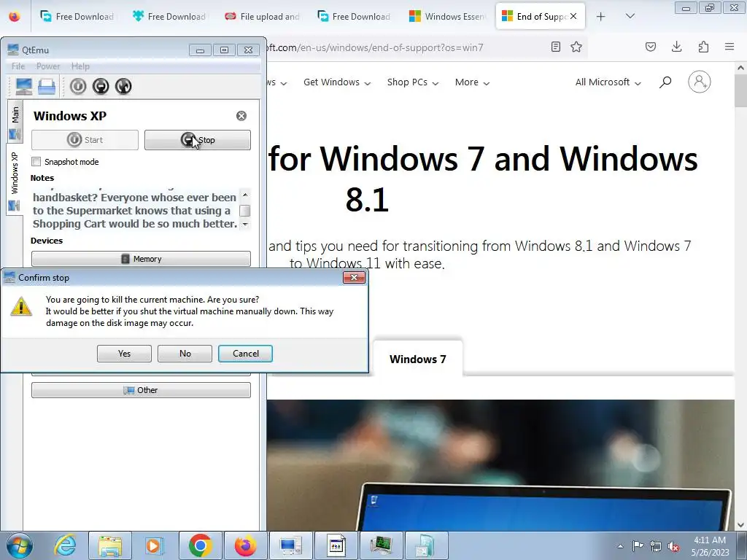Click the muted volume tray icon
The image size is (747, 560).
click(x=673, y=546)
